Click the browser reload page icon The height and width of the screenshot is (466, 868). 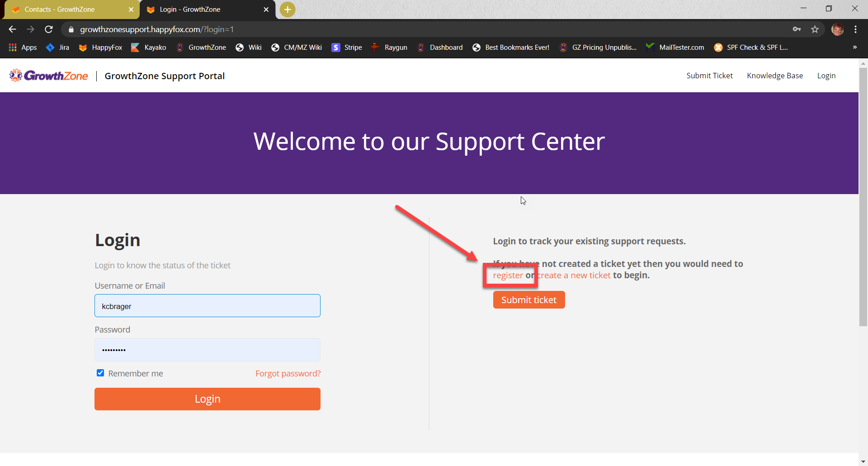(x=49, y=29)
